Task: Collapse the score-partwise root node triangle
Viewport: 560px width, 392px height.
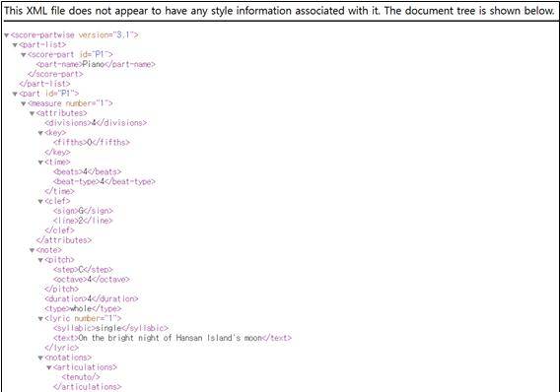Action: (x=7, y=35)
